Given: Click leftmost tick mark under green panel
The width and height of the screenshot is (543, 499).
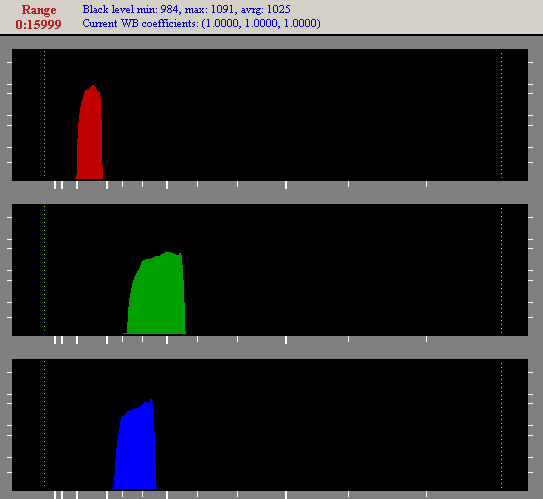Looking at the screenshot, I should pyautogui.click(x=55, y=340).
